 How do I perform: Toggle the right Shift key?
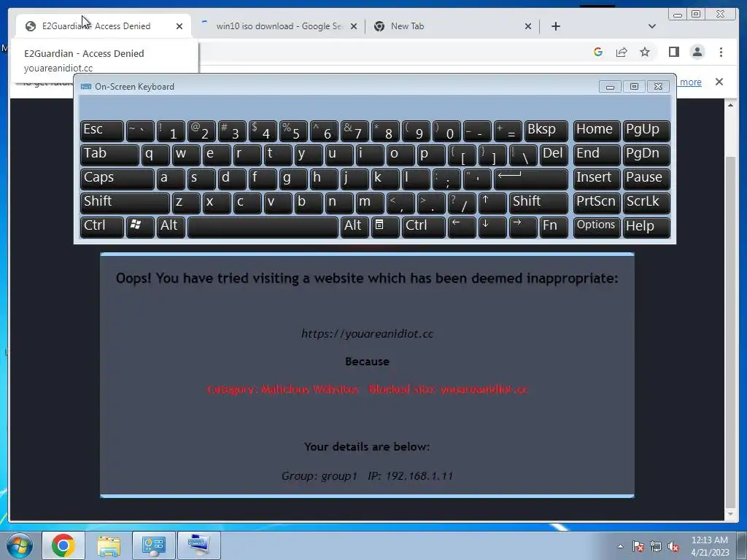(x=538, y=202)
